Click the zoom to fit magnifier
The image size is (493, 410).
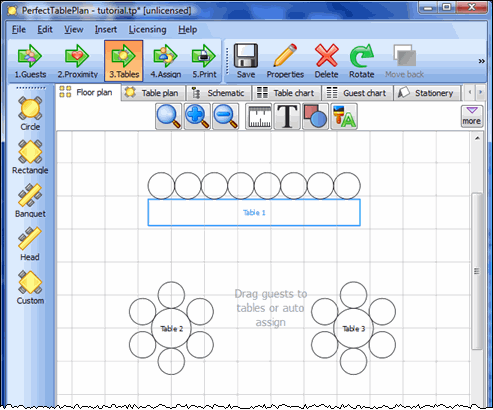click(x=169, y=116)
